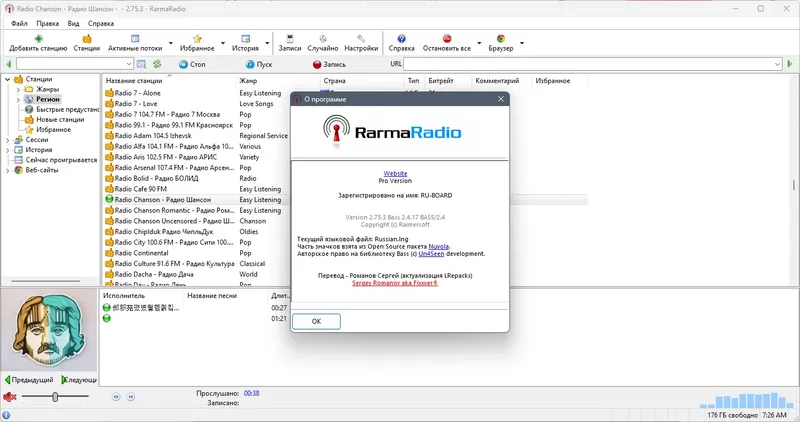Adjust the volume slider handle
This screenshot has height=422, width=800.
(55, 396)
